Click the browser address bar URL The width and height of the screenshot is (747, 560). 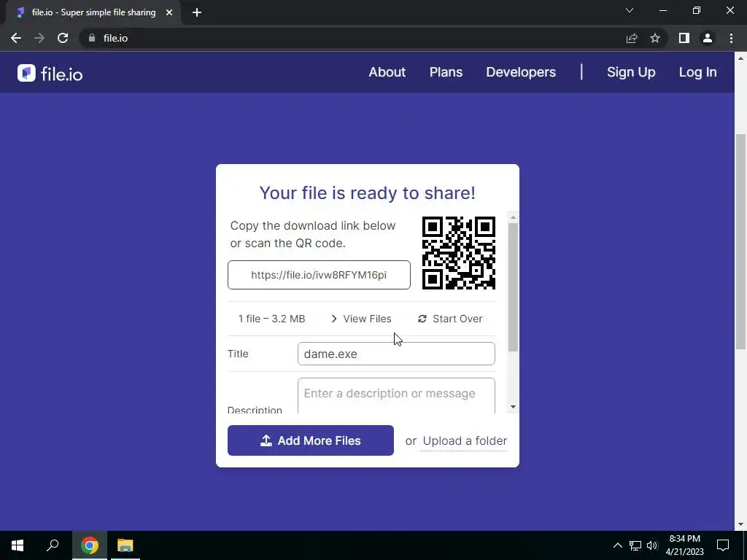point(115,38)
